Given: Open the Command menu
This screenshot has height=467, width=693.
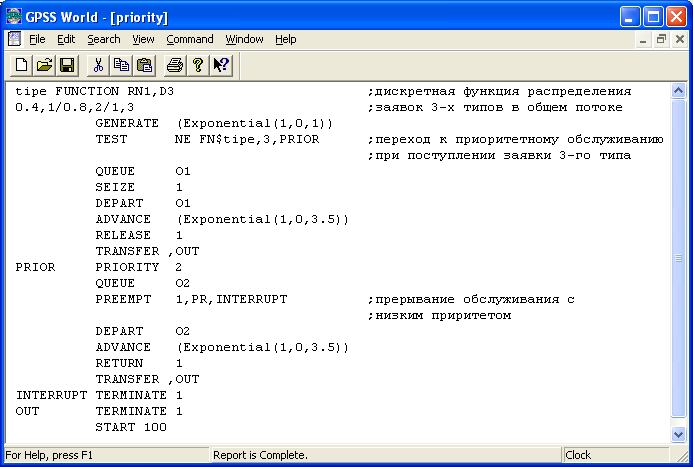Looking at the screenshot, I should (190, 39).
